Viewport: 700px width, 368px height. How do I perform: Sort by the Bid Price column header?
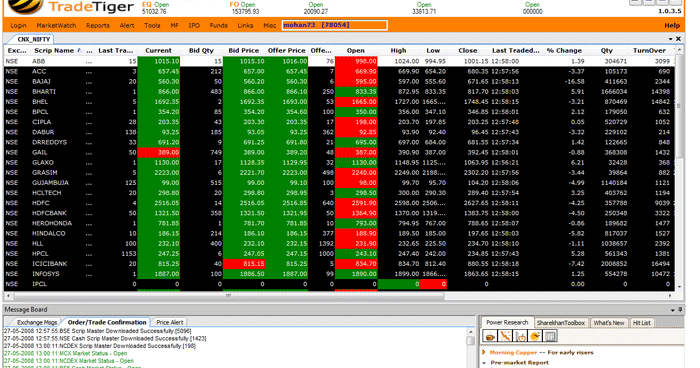pos(243,50)
